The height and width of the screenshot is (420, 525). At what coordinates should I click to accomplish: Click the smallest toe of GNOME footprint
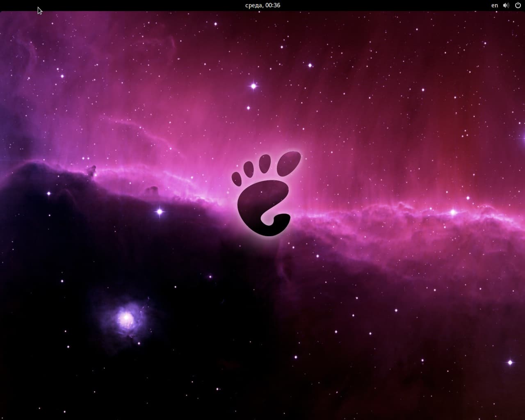click(x=237, y=178)
